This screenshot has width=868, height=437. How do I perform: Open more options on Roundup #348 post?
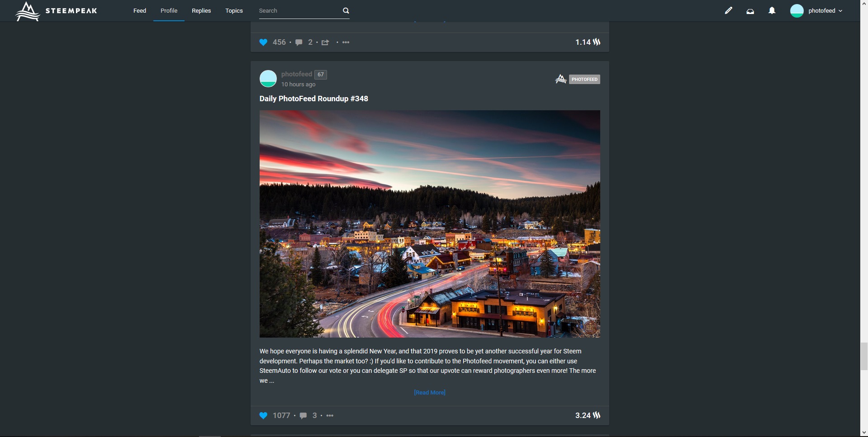[x=330, y=416]
